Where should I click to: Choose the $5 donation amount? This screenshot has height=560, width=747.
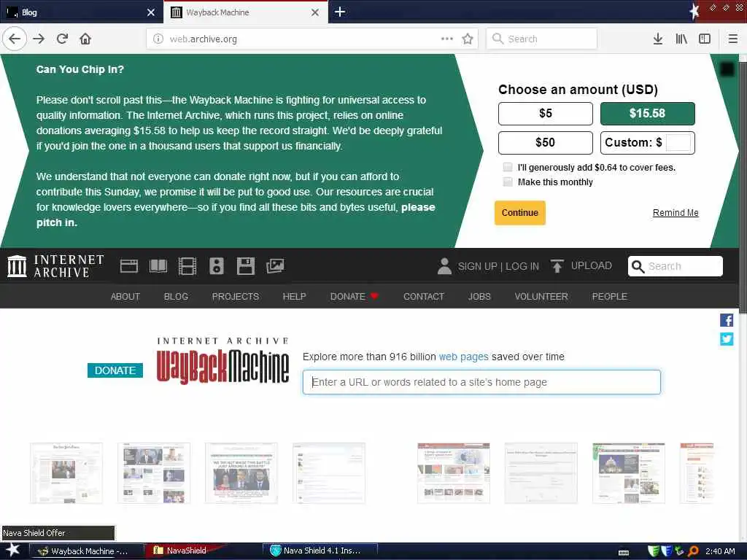tap(546, 113)
